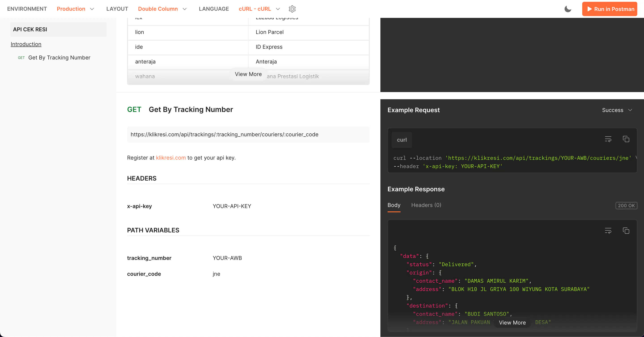Click the 'tracking_number' path variable name
This screenshot has width=644, height=337.
pyautogui.click(x=149, y=258)
